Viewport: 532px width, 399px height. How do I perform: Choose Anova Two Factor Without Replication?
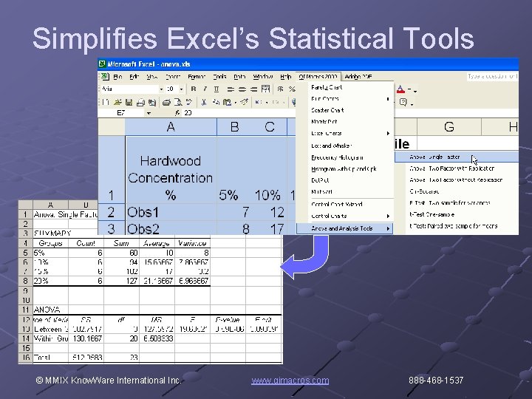click(x=456, y=180)
